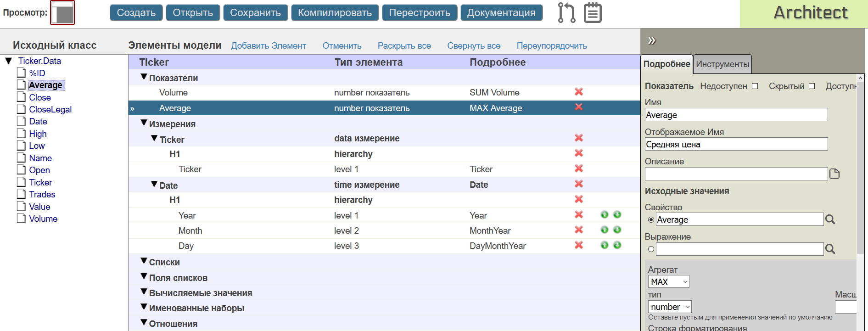Toggle the Недоступен checkbox
868x331 pixels.
755,86
